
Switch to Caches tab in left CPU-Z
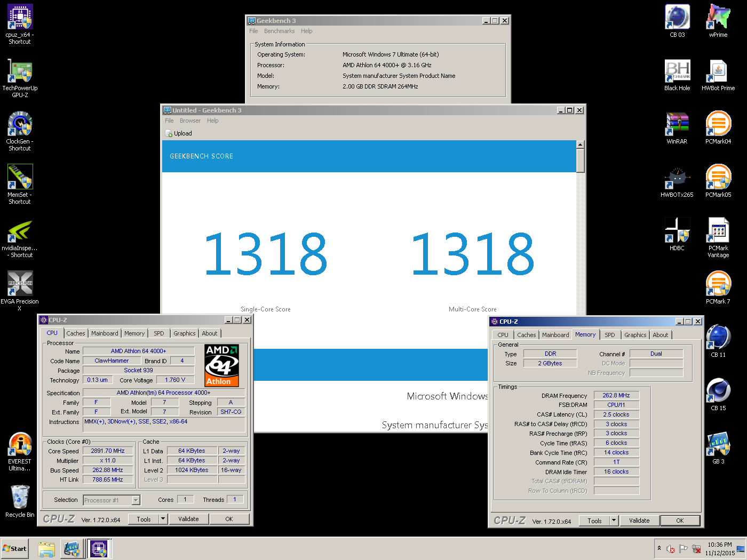click(x=76, y=333)
